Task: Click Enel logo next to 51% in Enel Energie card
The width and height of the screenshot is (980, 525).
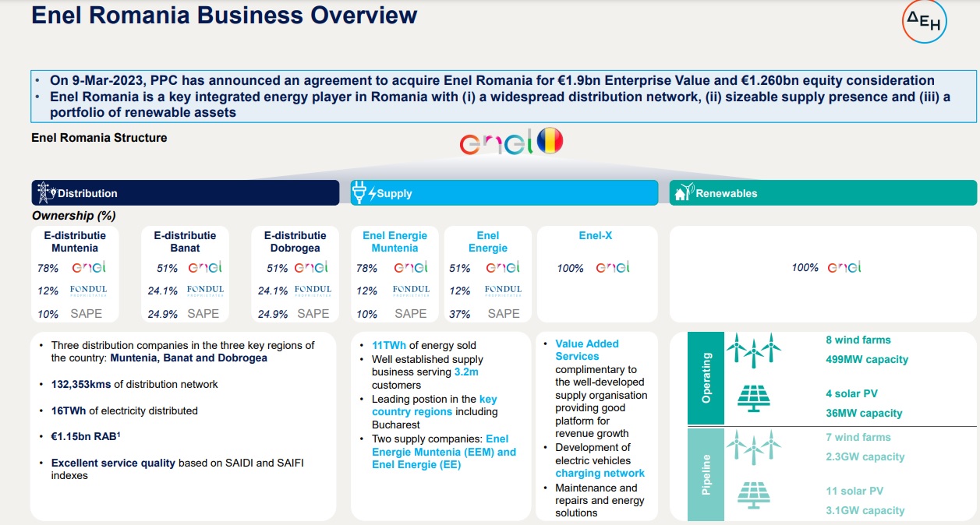Action: click(x=503, y=267)
